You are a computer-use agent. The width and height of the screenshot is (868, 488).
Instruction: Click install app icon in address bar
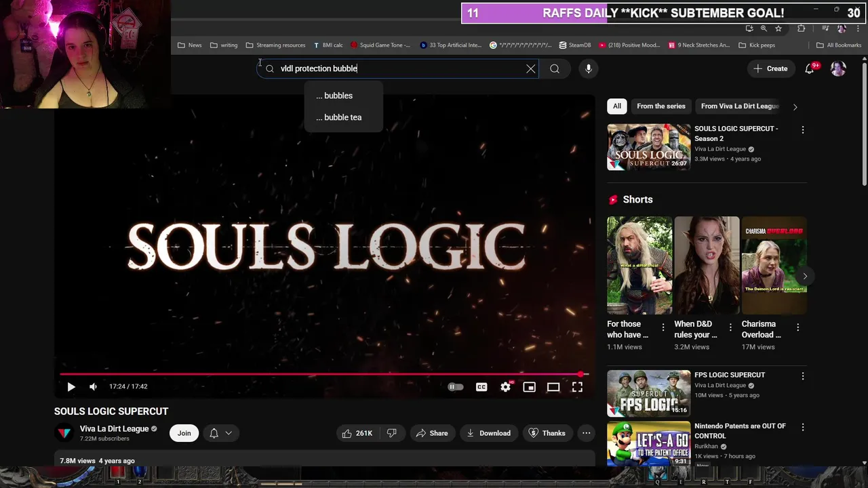pos(749,28)
